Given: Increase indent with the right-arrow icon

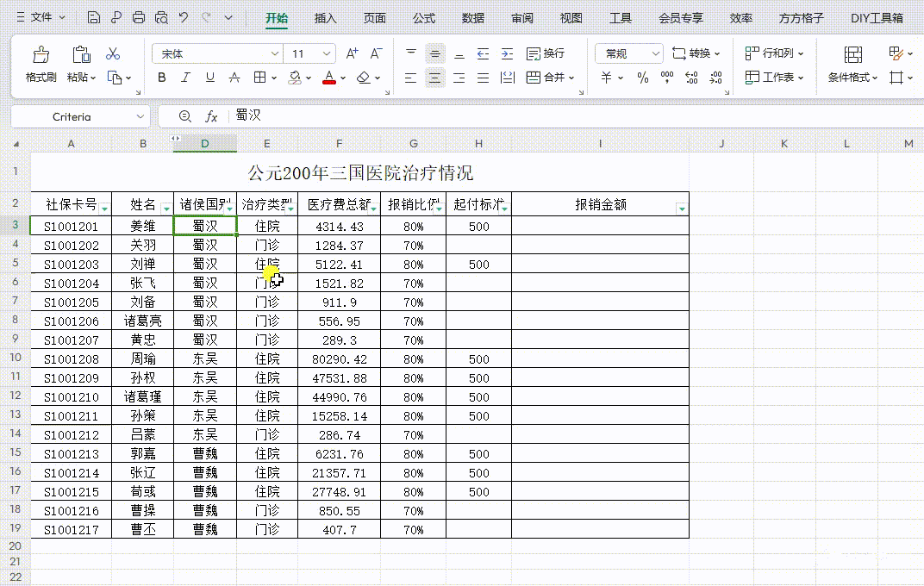Looking at the screenshot, I should 507,54.
